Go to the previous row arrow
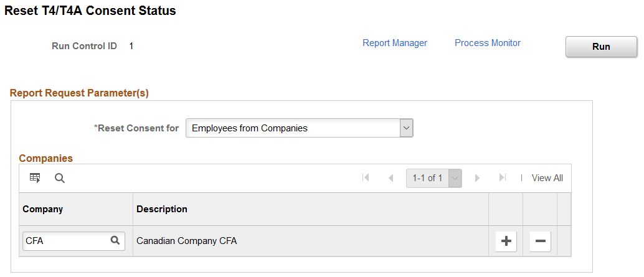644x277 pixels. (x=391, y=178)
